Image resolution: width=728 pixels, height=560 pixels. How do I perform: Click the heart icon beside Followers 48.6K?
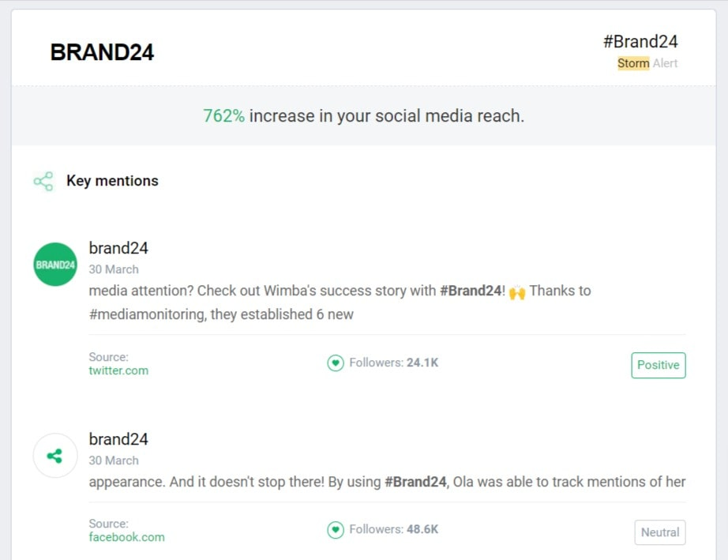point(336,529)
